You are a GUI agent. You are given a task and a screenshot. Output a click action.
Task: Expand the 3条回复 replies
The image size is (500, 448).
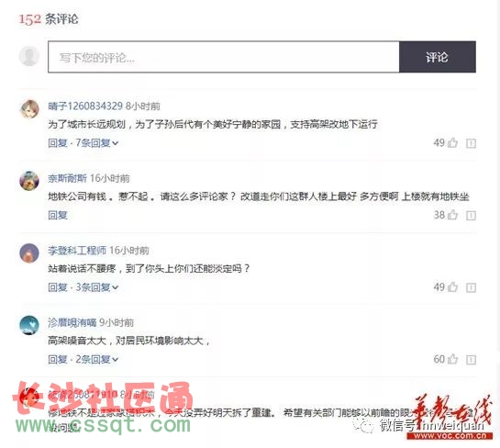click(x=96, y=287)
